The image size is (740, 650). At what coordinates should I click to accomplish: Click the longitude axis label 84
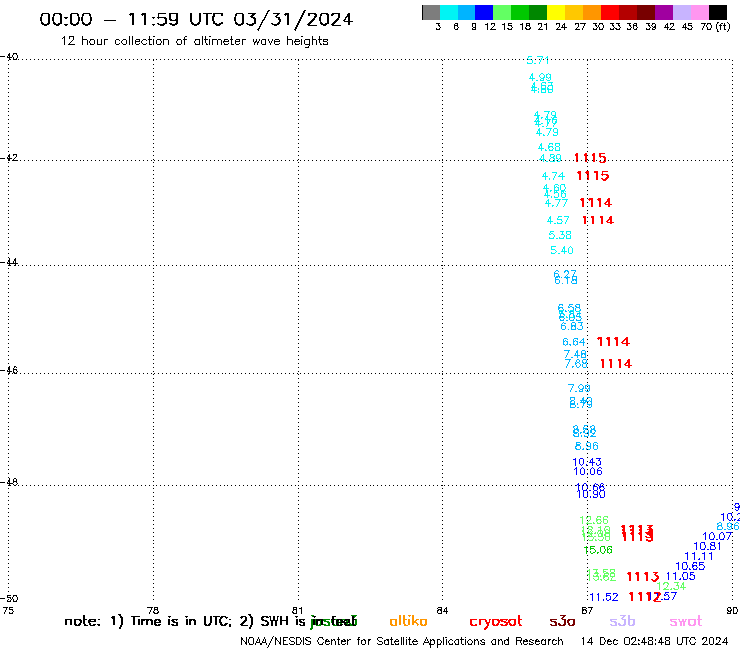pyautogui.click(x=442, y=610)
